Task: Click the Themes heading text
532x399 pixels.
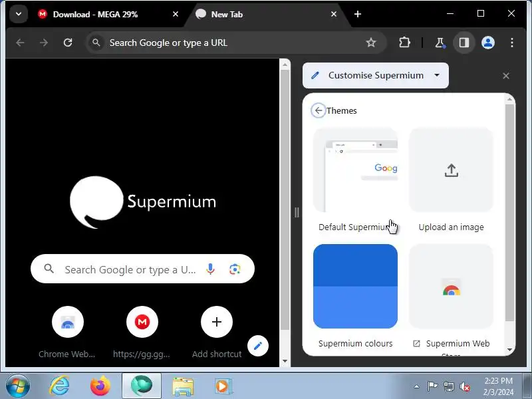Action: 341,110
